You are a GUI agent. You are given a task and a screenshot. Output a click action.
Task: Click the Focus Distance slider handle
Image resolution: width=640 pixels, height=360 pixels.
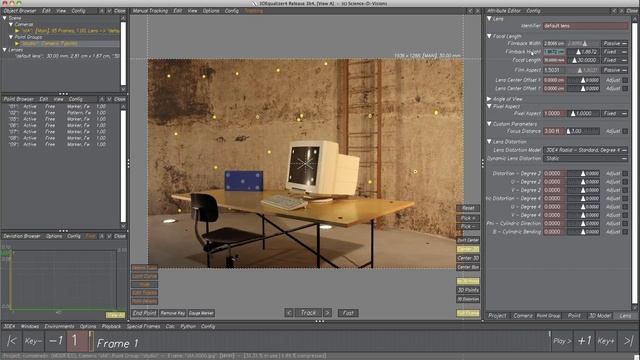click(x=569, y=131)
